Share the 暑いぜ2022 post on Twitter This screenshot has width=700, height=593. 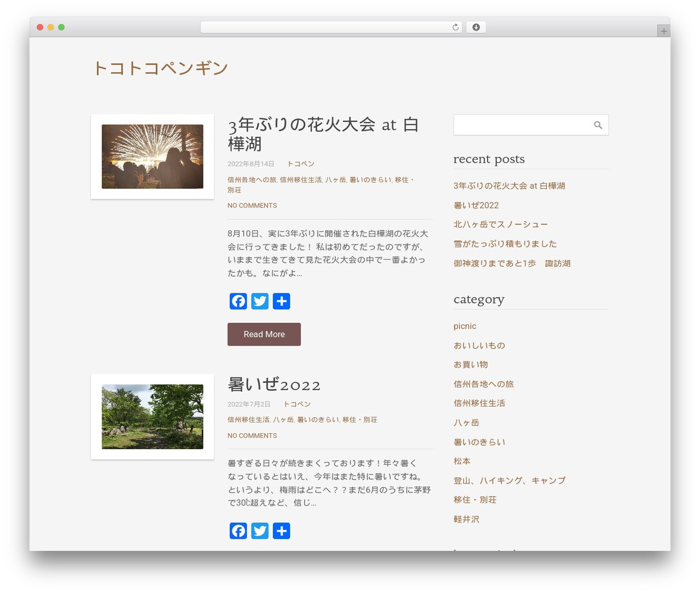click(260, 531)
